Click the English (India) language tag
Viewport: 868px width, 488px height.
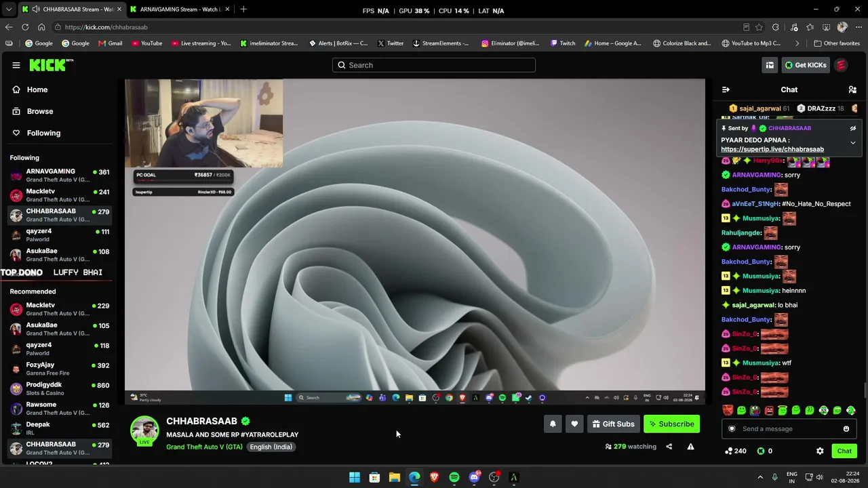[271, 447]
